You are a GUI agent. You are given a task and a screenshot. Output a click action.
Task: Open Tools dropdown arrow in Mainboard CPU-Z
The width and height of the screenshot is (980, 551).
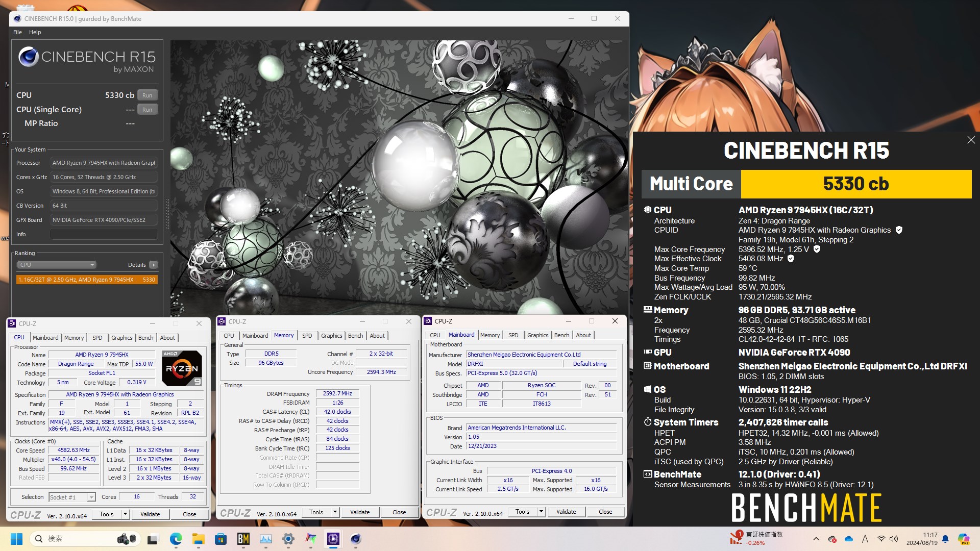541,512
